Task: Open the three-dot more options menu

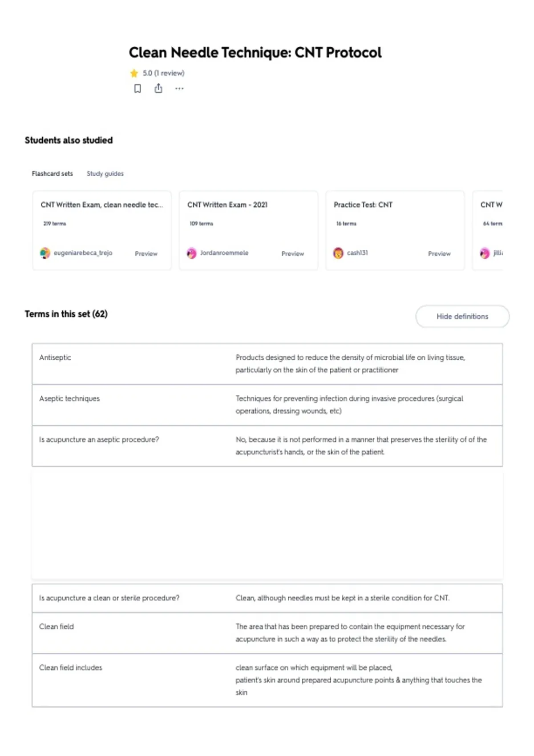Action: (179, 88)
